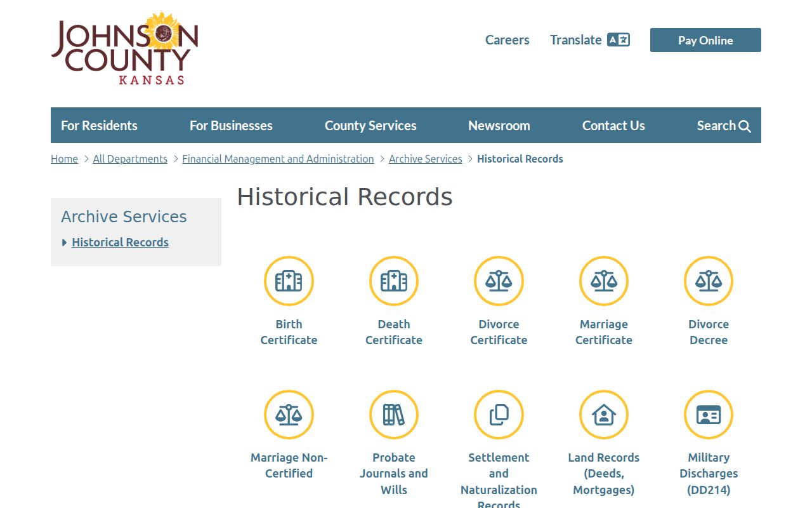The width and height of the screenshot is (812, 508).
Task: Click the Marriage Non-Certified scales icon
Action: (289, 415)
